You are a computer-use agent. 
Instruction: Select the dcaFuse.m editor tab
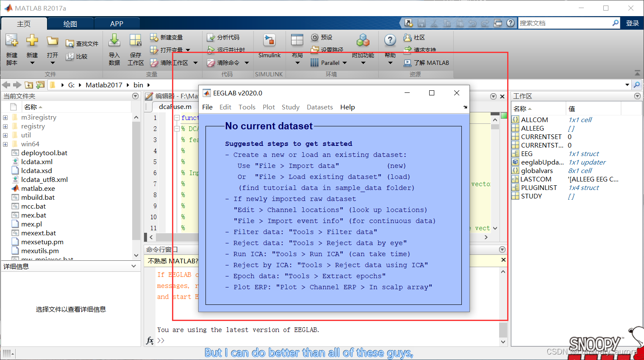(175, 106)
